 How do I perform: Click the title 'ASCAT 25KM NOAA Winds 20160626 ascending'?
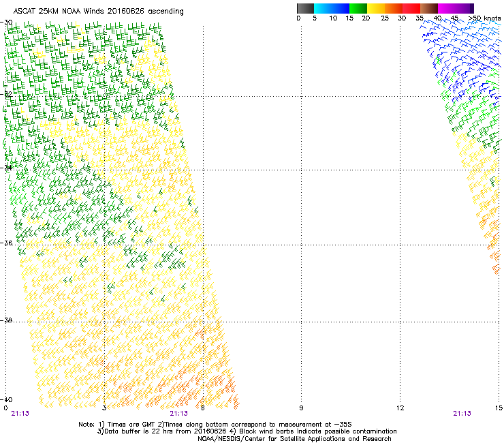(x=98, y=12)
